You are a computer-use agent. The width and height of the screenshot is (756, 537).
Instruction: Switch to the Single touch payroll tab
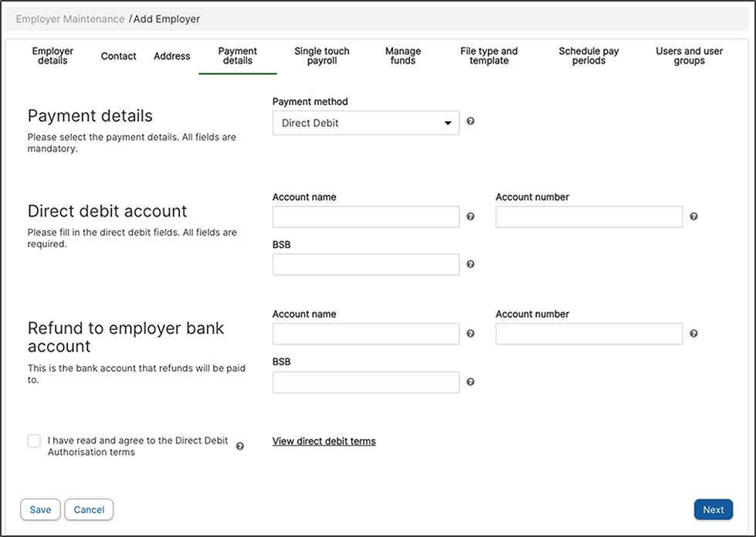(322, 56)
